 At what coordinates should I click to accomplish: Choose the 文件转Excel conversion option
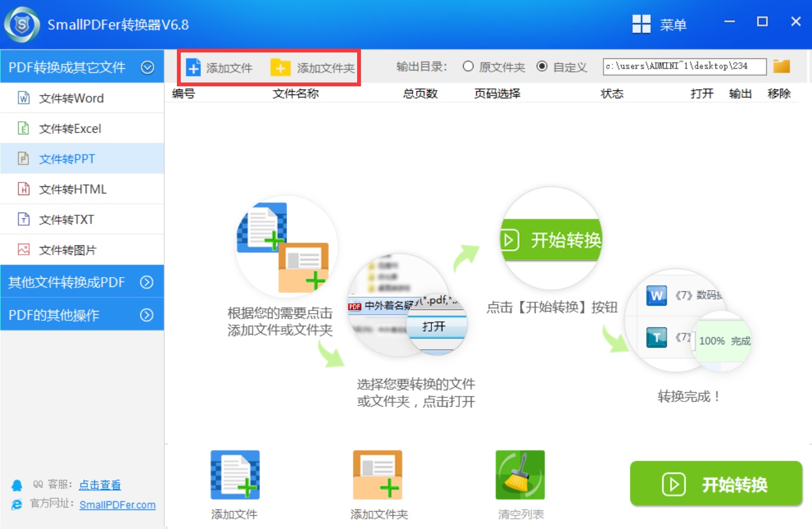82,128
